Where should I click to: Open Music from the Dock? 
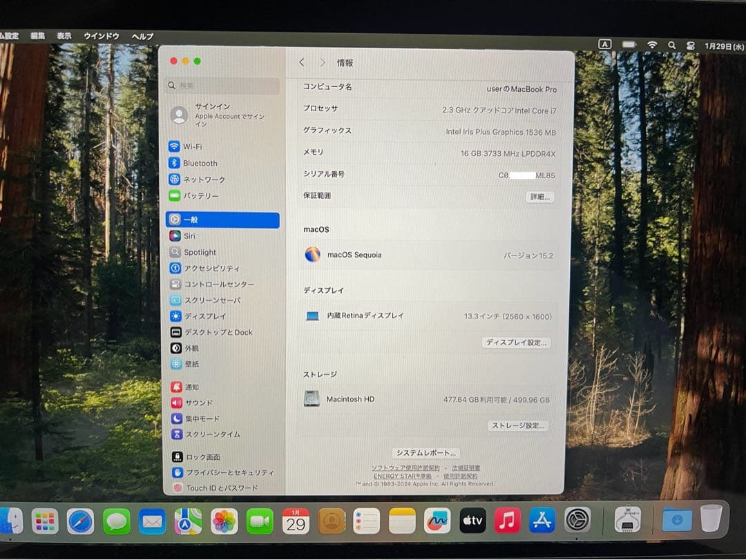coord(507,521)
